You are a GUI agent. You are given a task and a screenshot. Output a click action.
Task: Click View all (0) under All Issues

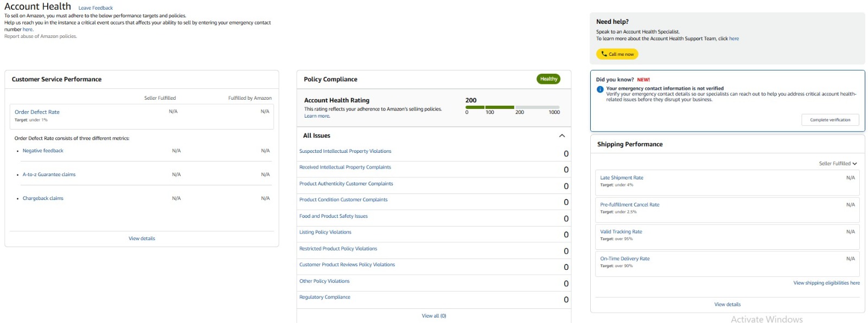click(x=434, y=316)
